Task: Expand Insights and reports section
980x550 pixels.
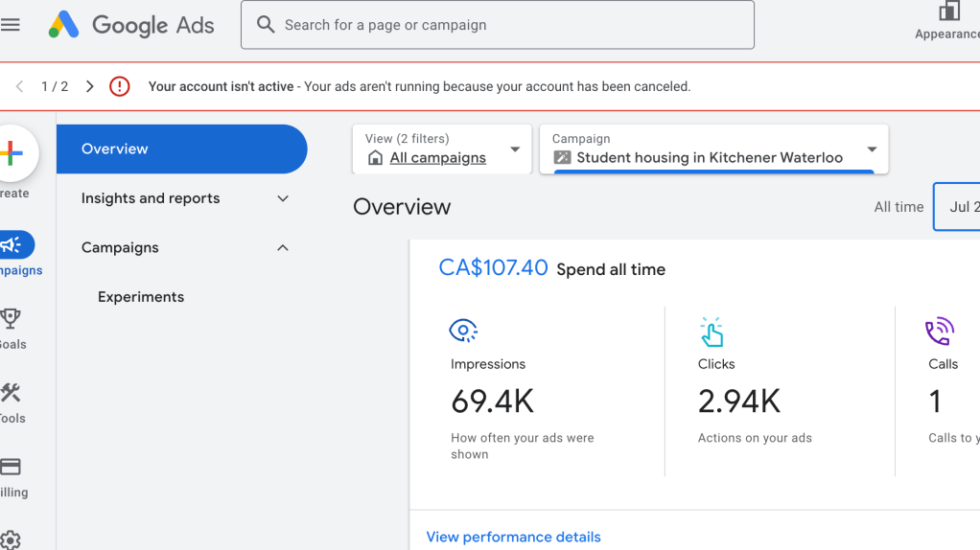Action: (282, 198)
